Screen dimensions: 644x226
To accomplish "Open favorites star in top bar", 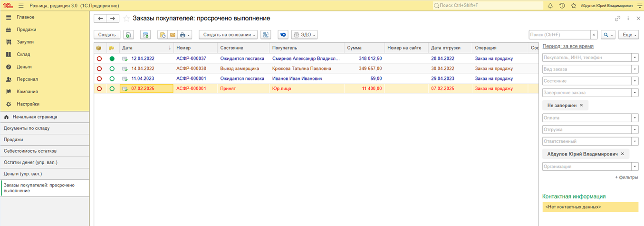I will pos(574,6).
